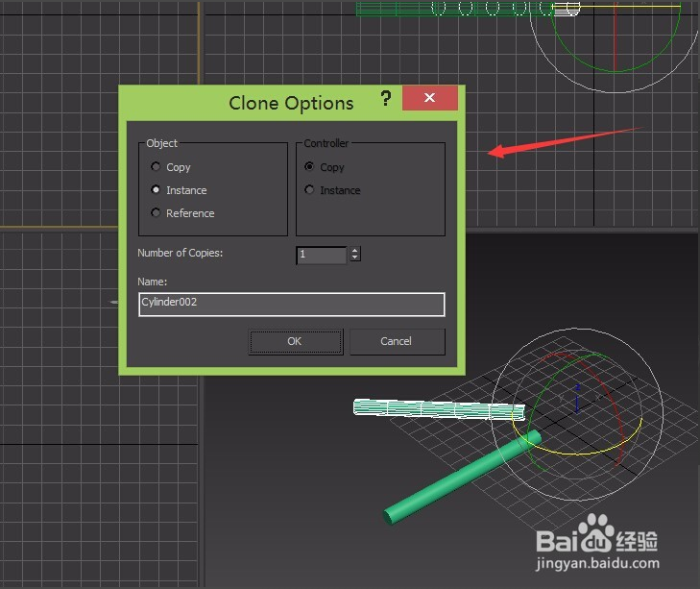The height and width of the screenshot is (589, 700).
Task: Click the Name field containing Cylinder002
Action: point(292,305)
